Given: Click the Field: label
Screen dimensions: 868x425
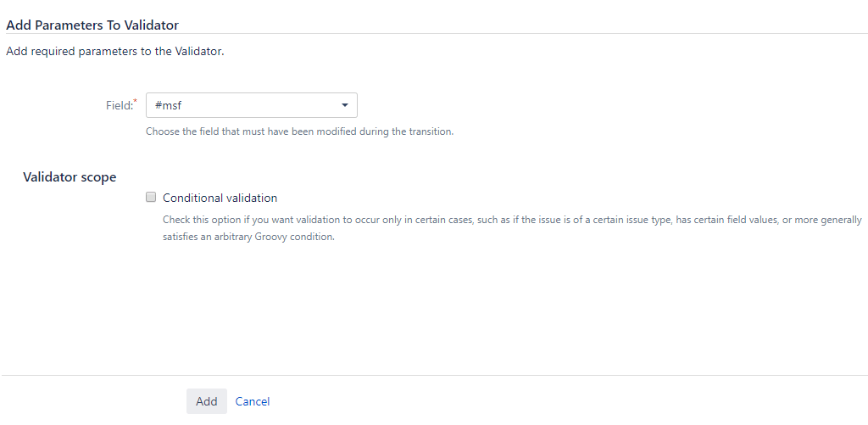Looking at the screenshot, I should pos(119,105).
